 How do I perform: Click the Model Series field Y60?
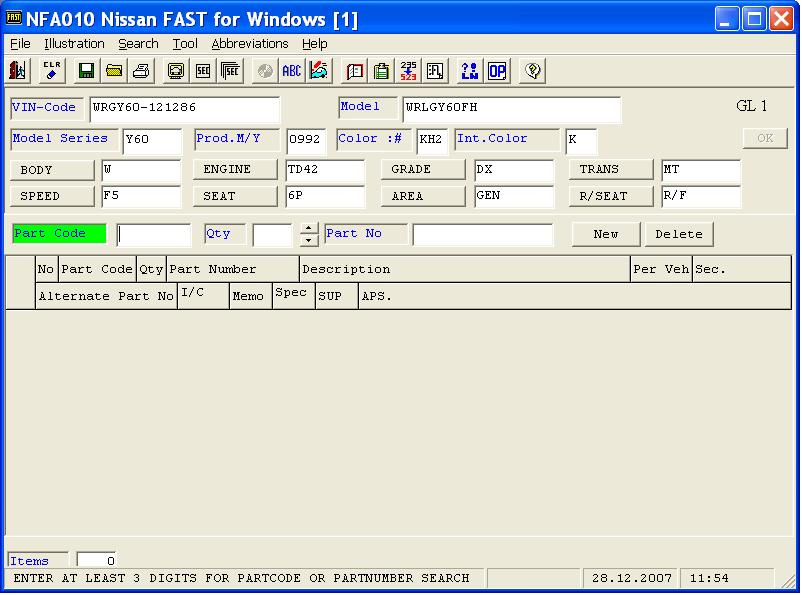tap(152, 141)
